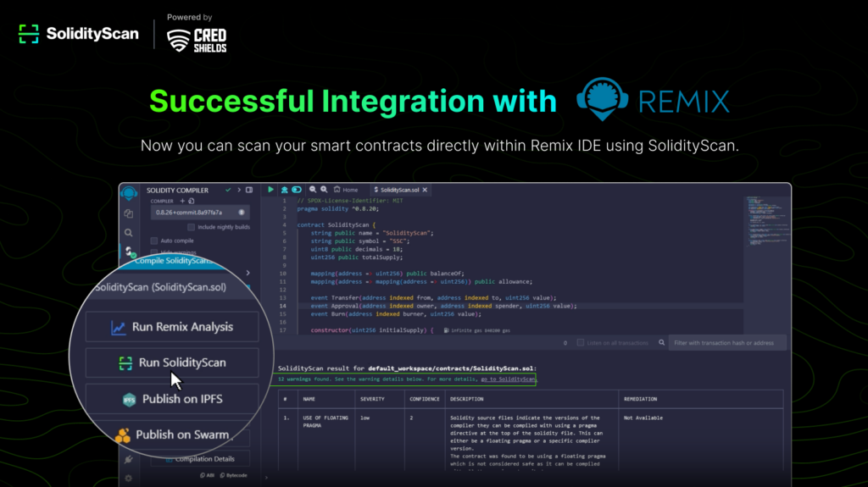Switch to the Home tab
This screenshot has width=868, height=487.
[345, 190]
